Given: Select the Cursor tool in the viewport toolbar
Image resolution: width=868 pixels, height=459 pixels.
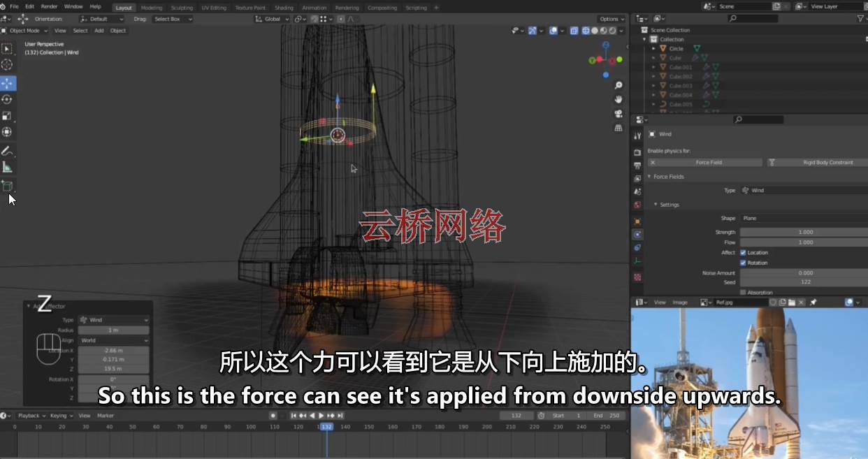Looking at the screenshot, I should coord(7,65).
